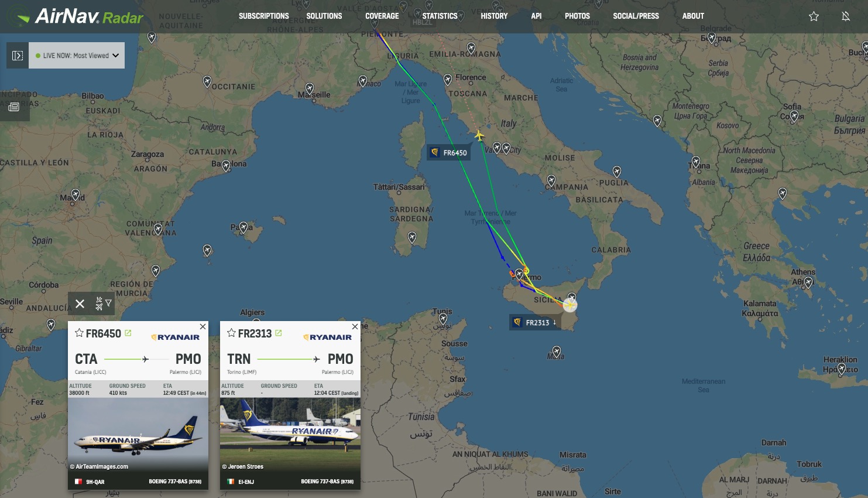Image resolution: width=868 pixels, height=498 pixels.
Task: Open the flight list icon on left edge
Action: click(14, 107)
